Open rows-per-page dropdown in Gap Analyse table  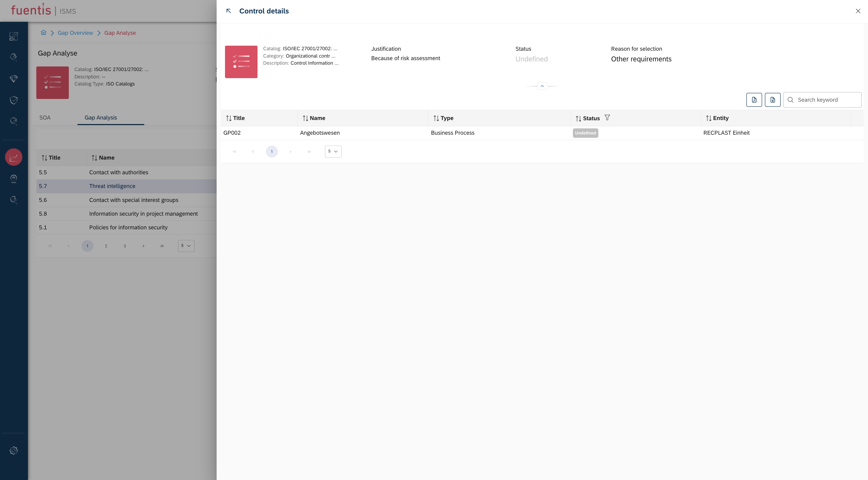click(x=186, y=246)
